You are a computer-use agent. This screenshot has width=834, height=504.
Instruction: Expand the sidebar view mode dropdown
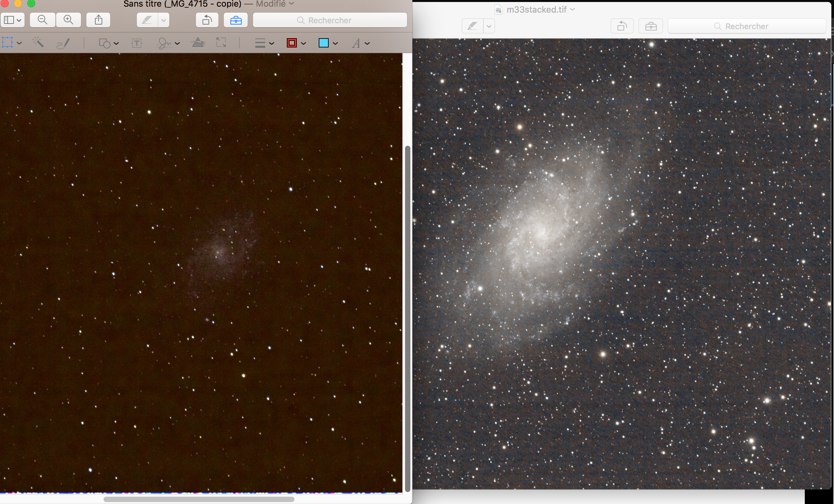tap(13, 20)
